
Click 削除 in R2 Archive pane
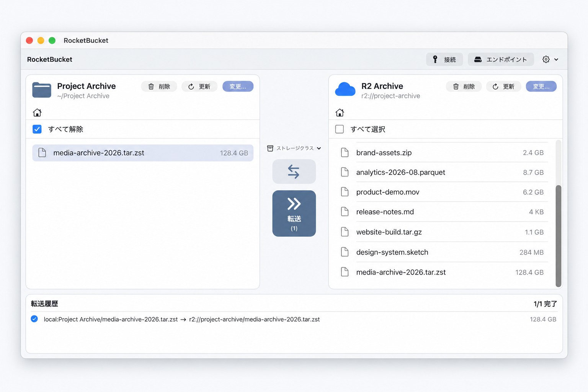point(464,87)
